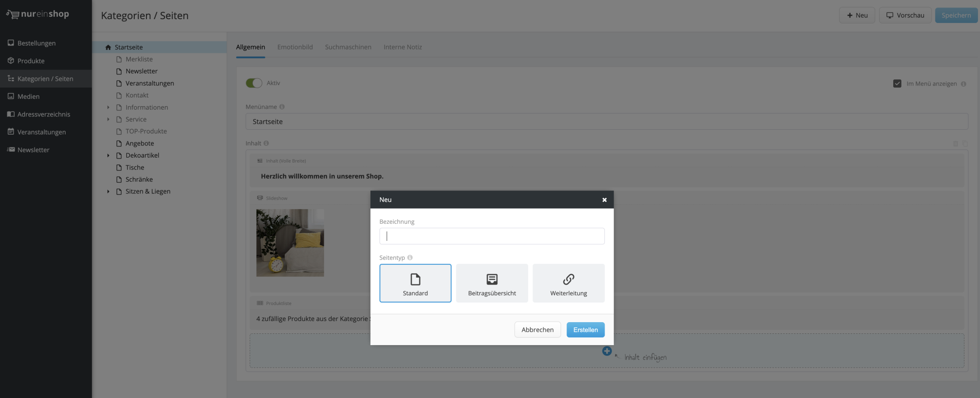The width and height of the screenshot is (980, 398).
Task: Click info icon beside Im Menü anzeigen
Action: coord(963,84)
